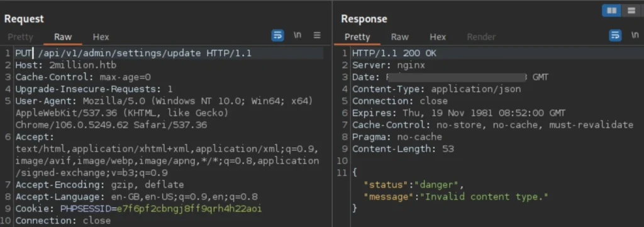Click Server: nginx response header
This screenshot has width=644, height=227.
(x=389, y=65)
